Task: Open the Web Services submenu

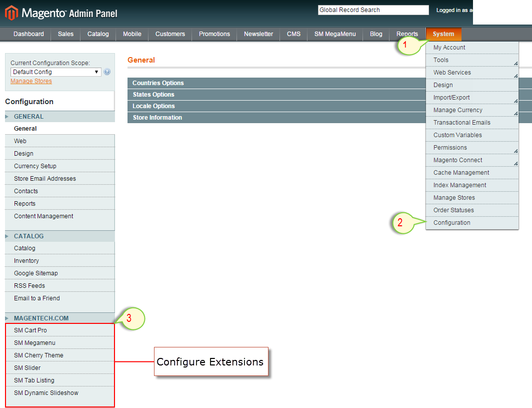Action: pyautogui.click(x=472, y=73)
